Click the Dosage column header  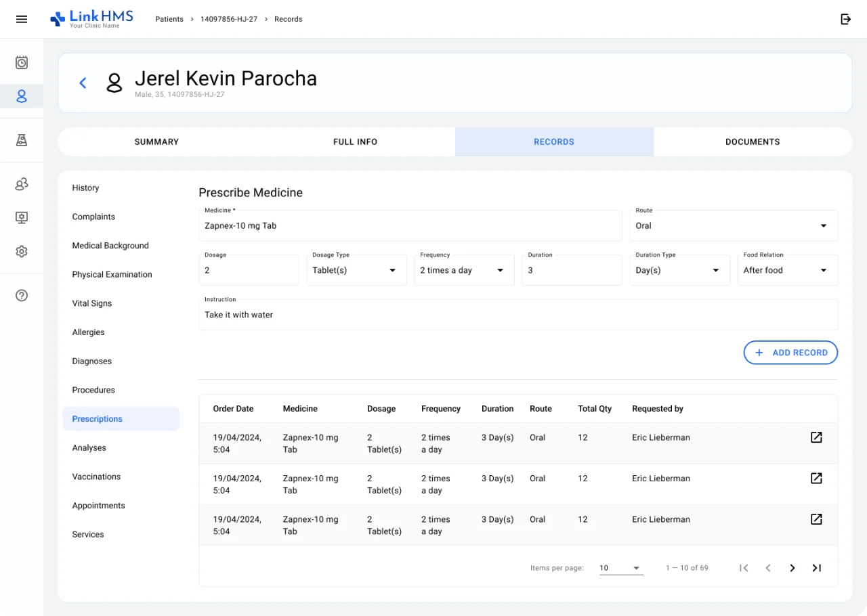[381, 409]
